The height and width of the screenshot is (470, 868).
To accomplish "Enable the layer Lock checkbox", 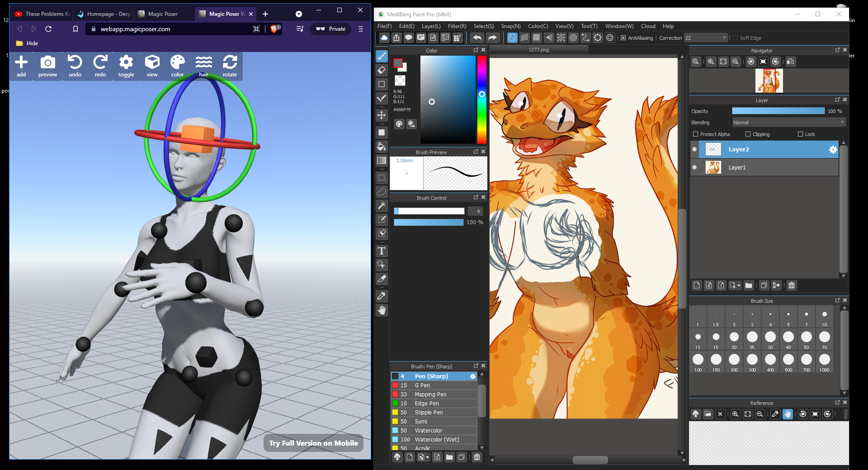I will point(801,134).
